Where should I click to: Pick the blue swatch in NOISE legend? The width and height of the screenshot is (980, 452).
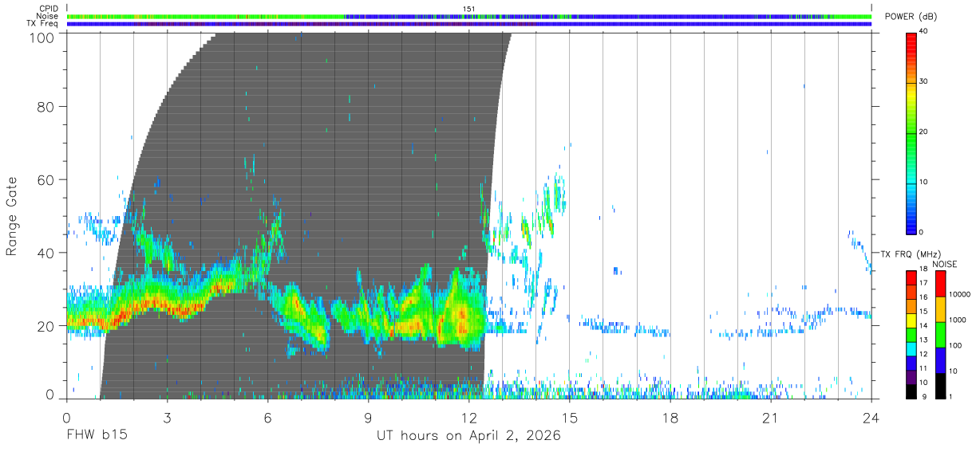pyautogui.click(x=940, y=359)
